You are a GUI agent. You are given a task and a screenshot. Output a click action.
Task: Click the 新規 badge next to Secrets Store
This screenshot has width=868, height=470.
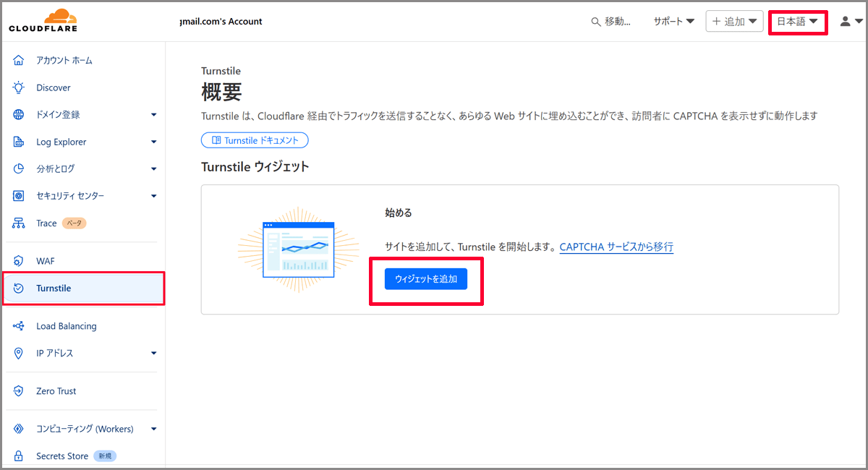pos(105,456)
